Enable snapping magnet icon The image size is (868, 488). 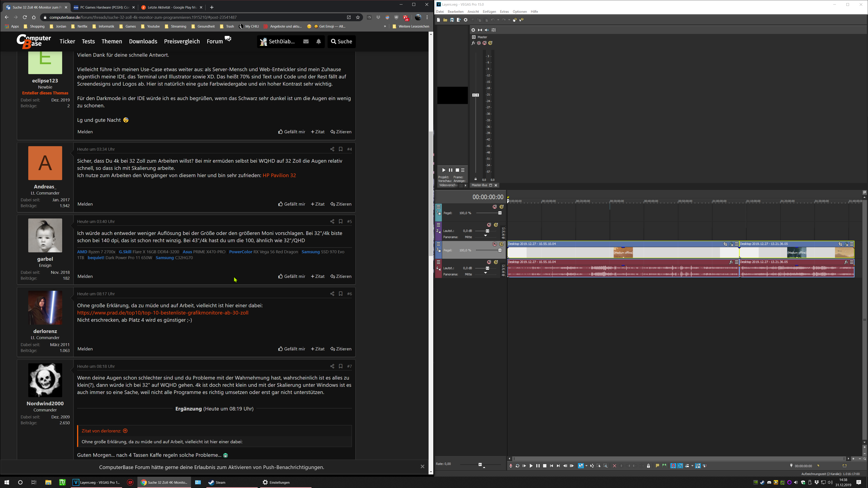(673, 466)
